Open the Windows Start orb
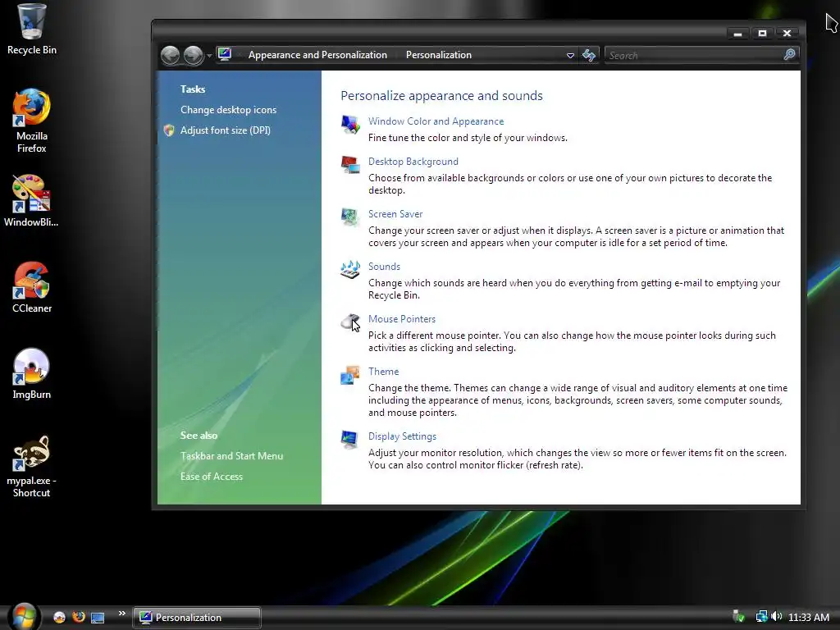 click(24, 617)
